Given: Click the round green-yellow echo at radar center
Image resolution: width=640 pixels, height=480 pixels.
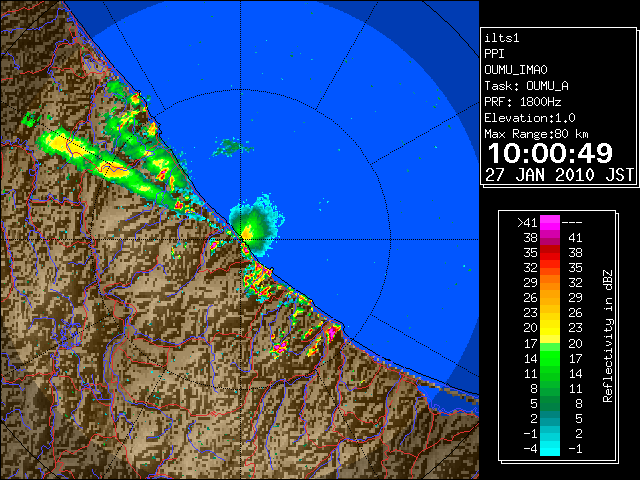Looking at the screenshot, I should (256, 227).
